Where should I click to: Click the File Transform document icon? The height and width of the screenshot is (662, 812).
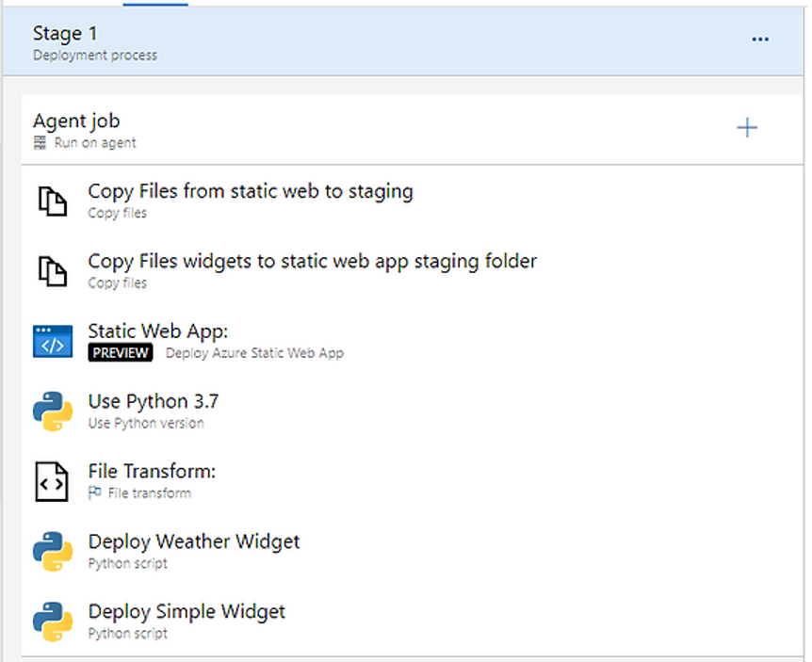click(51, 481)
